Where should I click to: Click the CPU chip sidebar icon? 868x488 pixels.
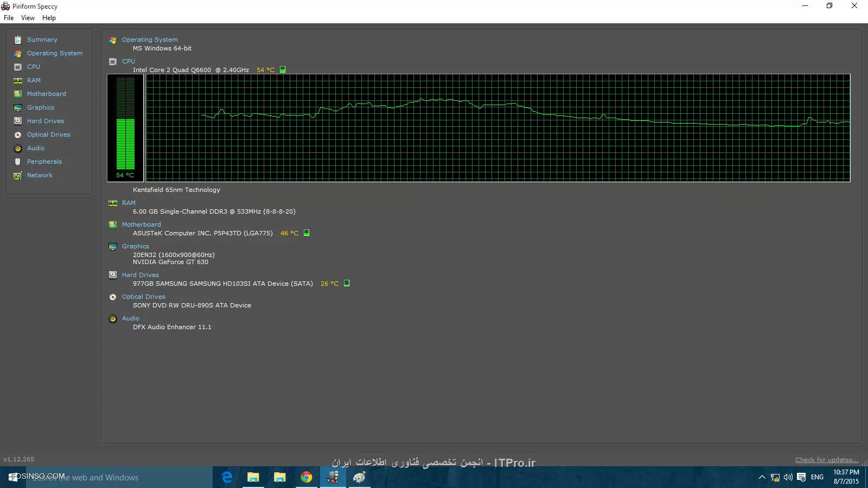pyautogui.click(x=18, y=67)
